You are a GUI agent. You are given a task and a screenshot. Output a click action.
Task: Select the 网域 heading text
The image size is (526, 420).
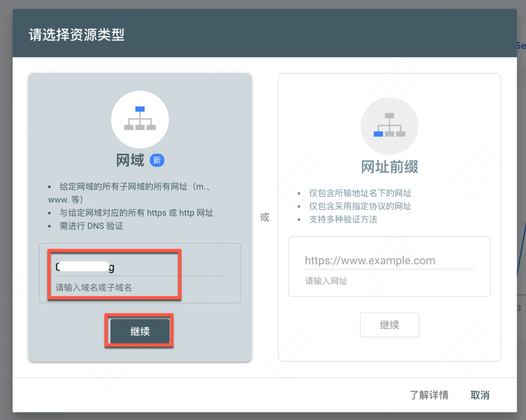pyautogui.click(x=130, y=160)
